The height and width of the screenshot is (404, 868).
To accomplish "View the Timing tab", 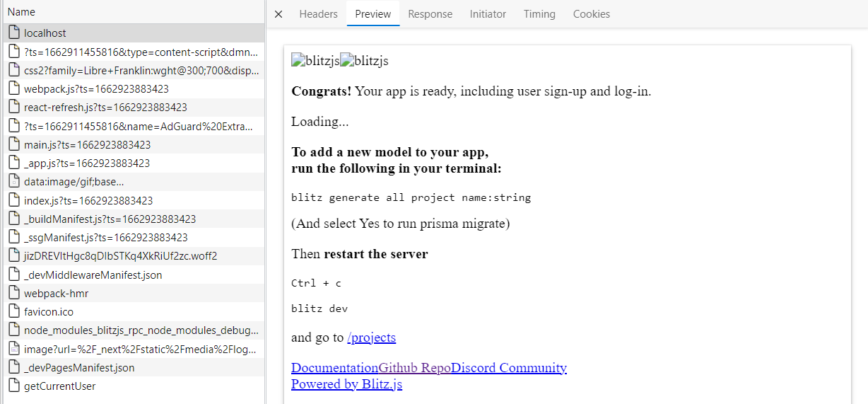I will click(539, 14).
